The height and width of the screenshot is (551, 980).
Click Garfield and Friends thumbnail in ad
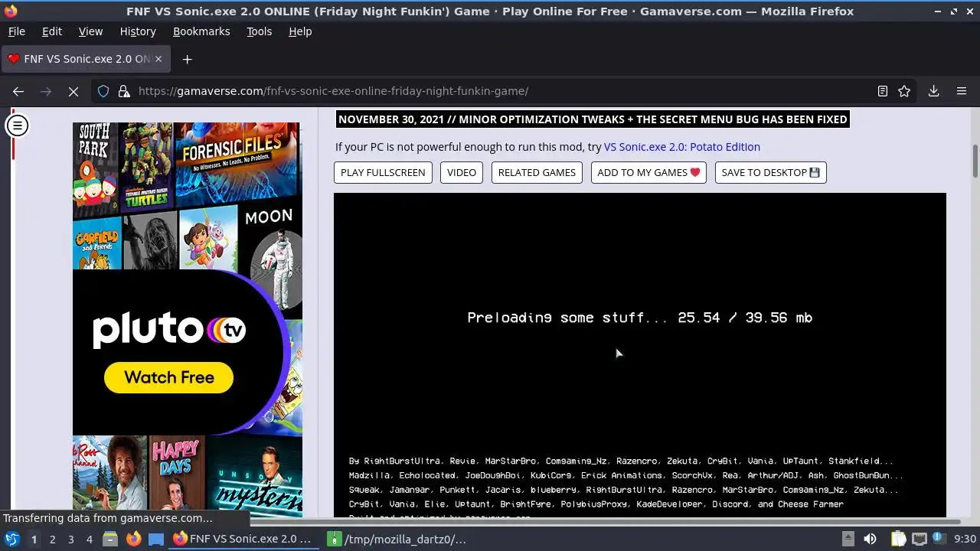point(97,243)
